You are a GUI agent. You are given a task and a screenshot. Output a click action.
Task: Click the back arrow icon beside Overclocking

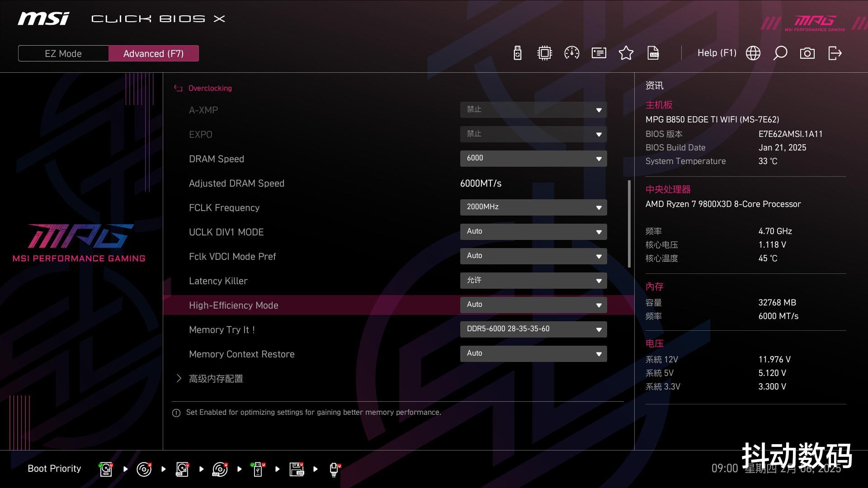pyautogui.click(x=178, y=89)
